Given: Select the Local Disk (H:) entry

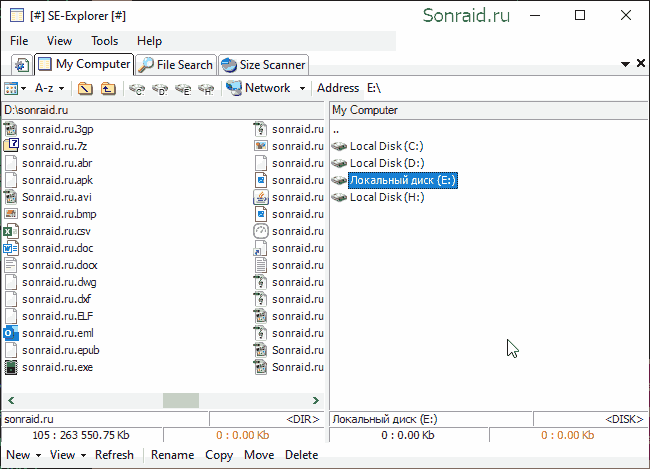Looking at the screenshot, I should 387,197.
